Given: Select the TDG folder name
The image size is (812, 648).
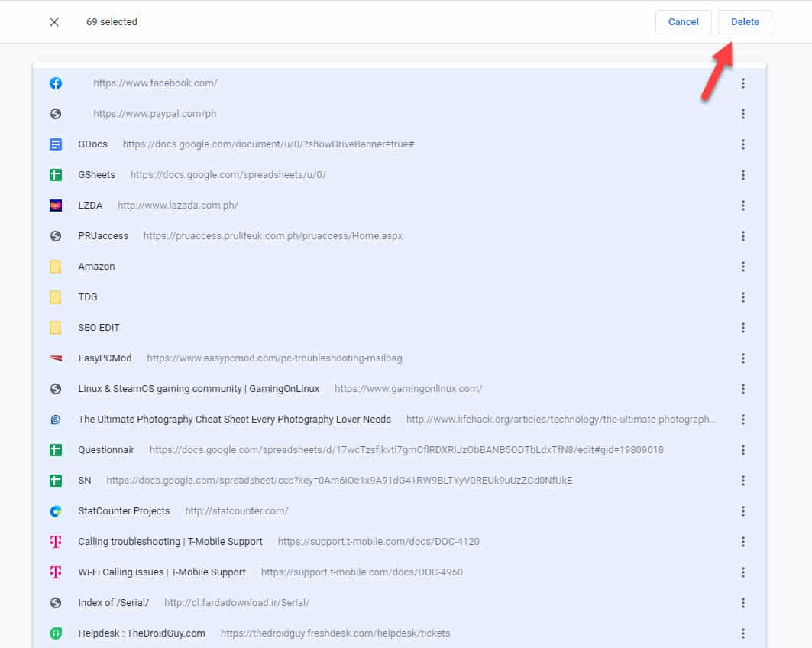Looking at the screenshot, I should [88, 297].
